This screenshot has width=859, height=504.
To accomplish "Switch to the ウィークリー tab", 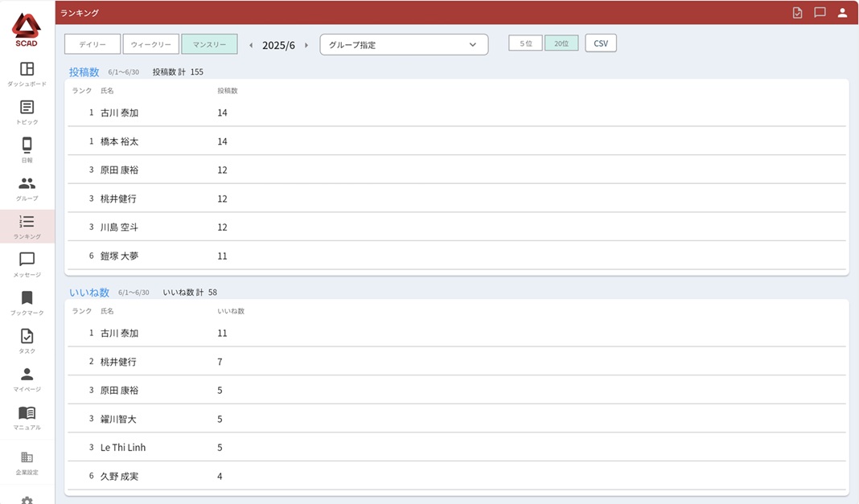I will tap(151, 44).
